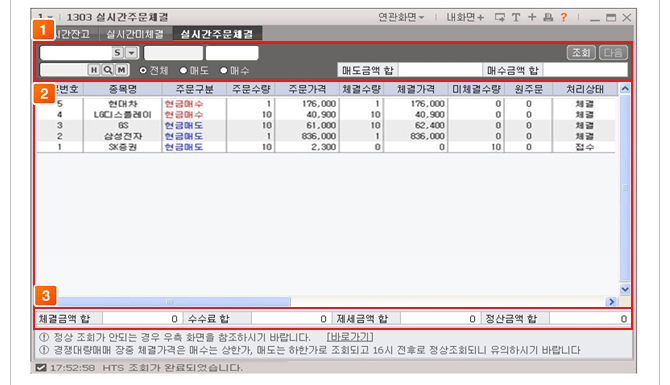
Task: Open the magnifier stock search icon
Action: click(108, 70)
